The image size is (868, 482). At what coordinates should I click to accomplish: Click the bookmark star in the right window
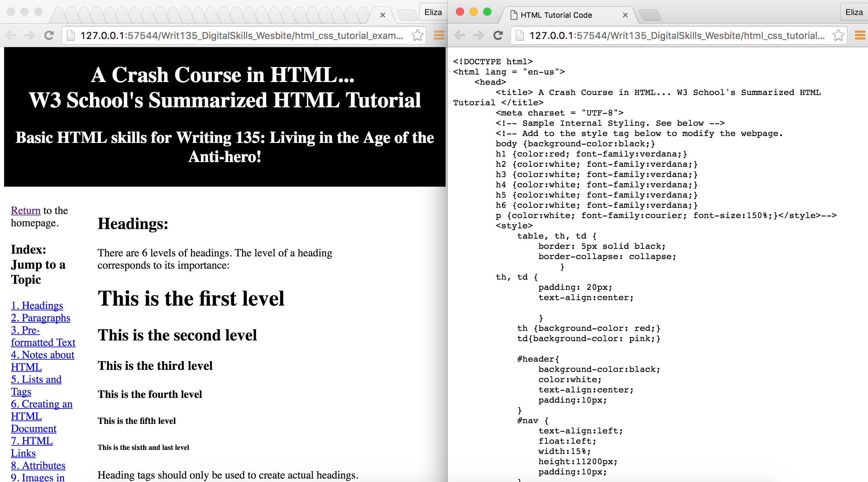838,35
